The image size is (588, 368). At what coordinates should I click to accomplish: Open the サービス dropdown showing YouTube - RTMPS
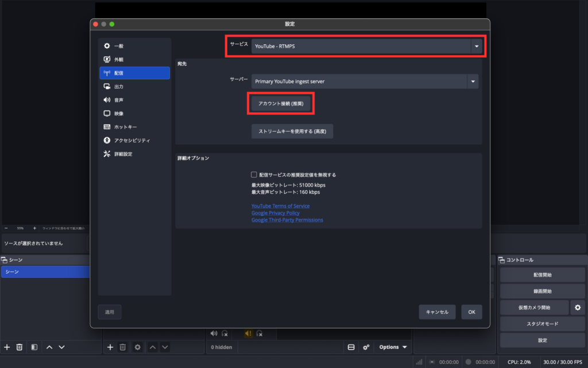tap(367, 46)
